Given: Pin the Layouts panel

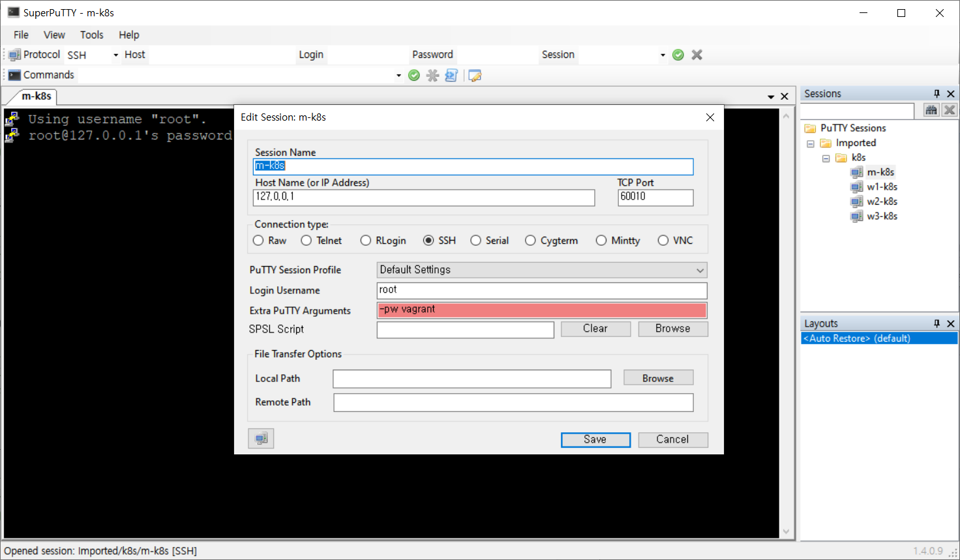Looking at the screenshot, I should pyautogui.click(x=937, y=323).
